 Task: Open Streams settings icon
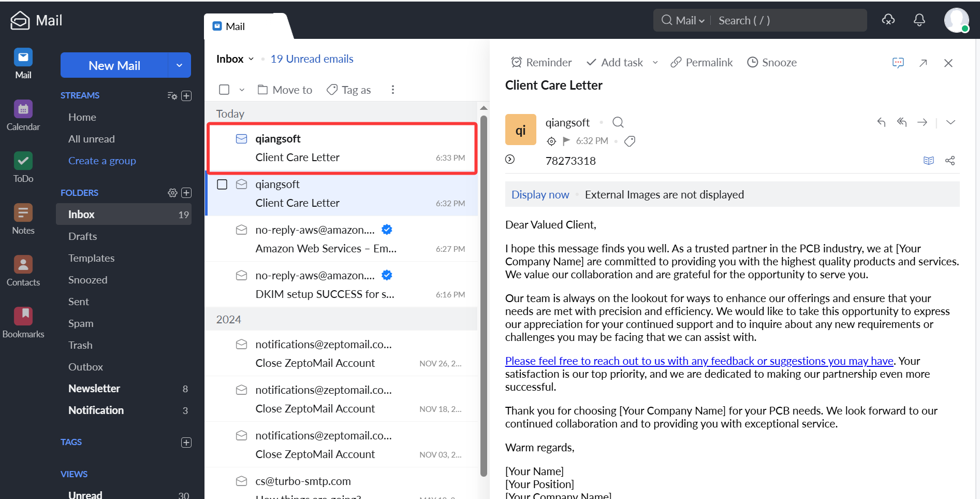tap(172, 96)
